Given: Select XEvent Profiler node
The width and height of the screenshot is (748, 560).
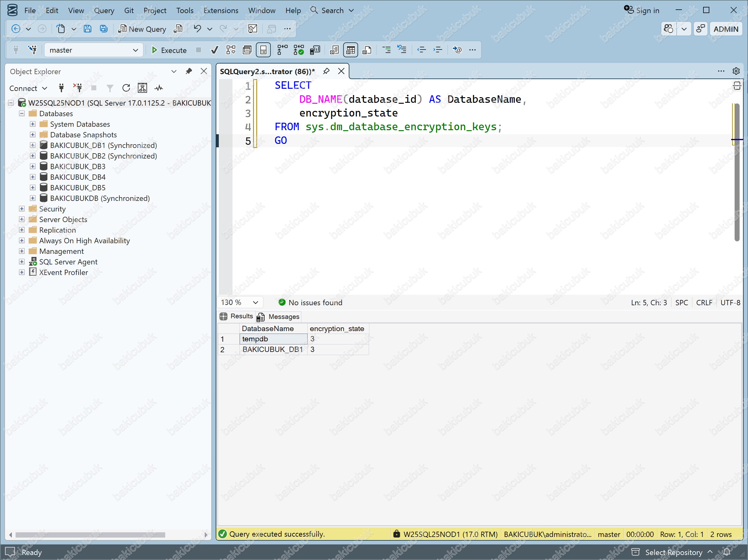Looking at the screenshot, I should 63,273.
